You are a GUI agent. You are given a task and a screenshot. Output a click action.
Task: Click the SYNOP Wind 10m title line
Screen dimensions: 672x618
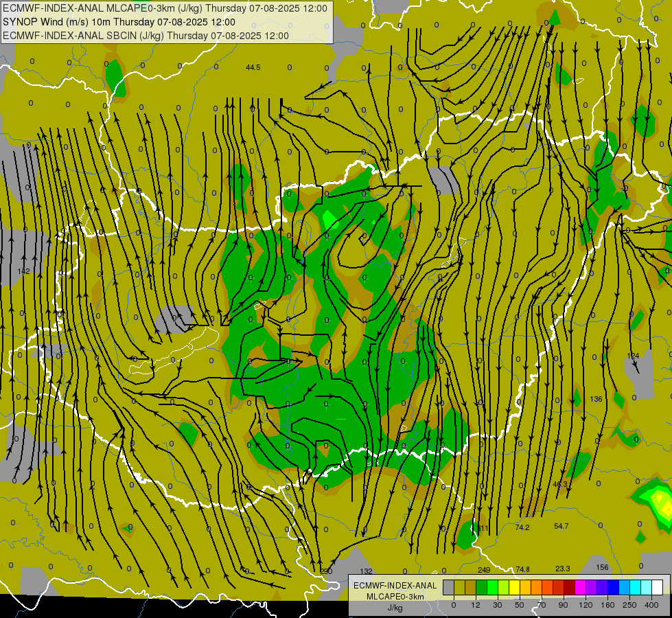[119, 22]
